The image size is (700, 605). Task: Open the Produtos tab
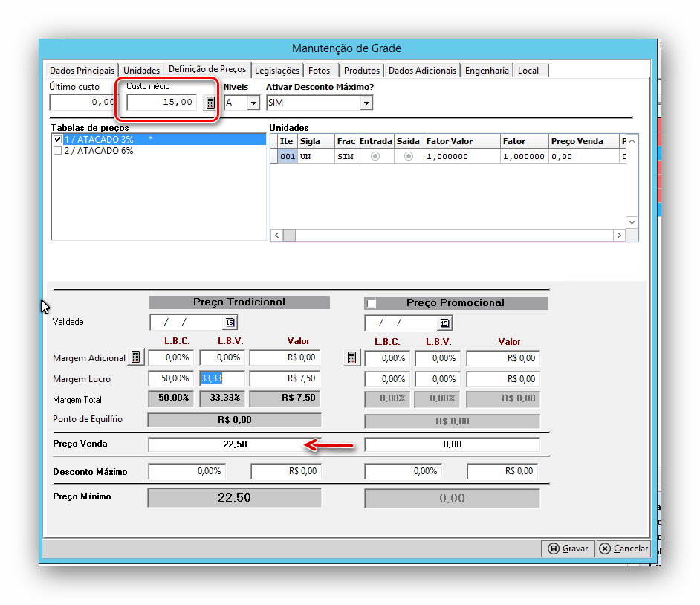pos(362,71)
